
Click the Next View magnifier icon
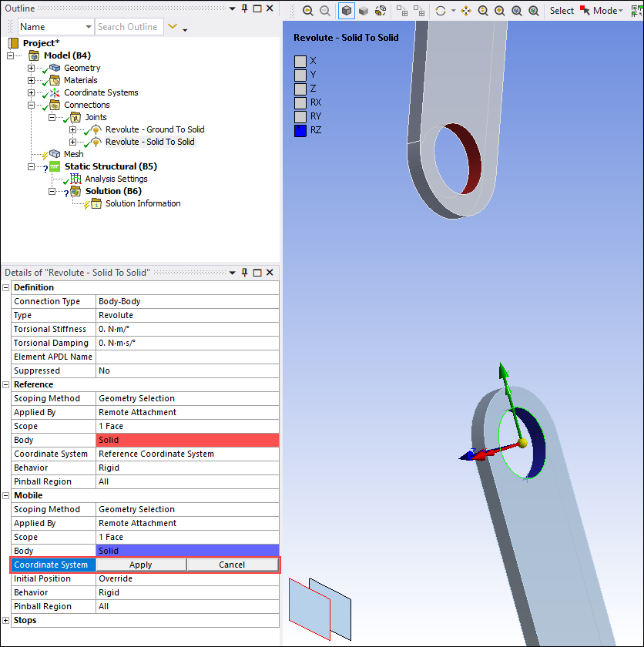tap(325, 11)
